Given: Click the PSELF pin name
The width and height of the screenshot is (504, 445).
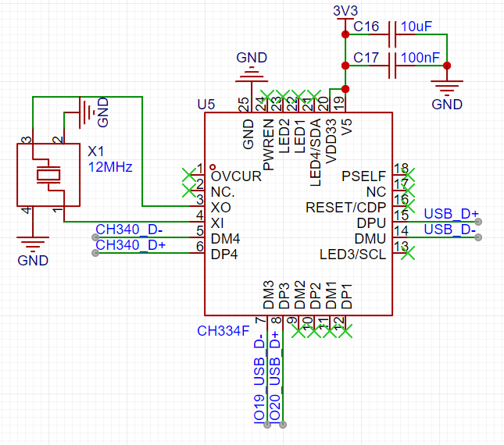Looking at the screenshot, I should (x=363, y=176).
